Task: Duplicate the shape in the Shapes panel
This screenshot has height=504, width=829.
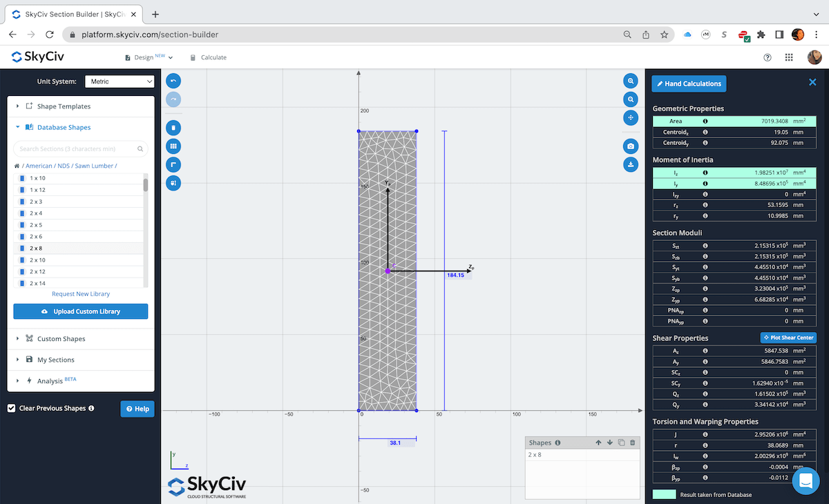Action: click(x=621, y=443)
